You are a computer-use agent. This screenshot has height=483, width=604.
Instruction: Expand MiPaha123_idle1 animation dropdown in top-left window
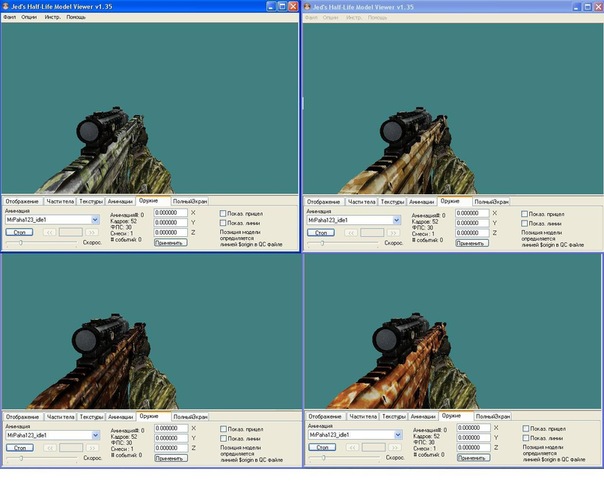[95, 220]
